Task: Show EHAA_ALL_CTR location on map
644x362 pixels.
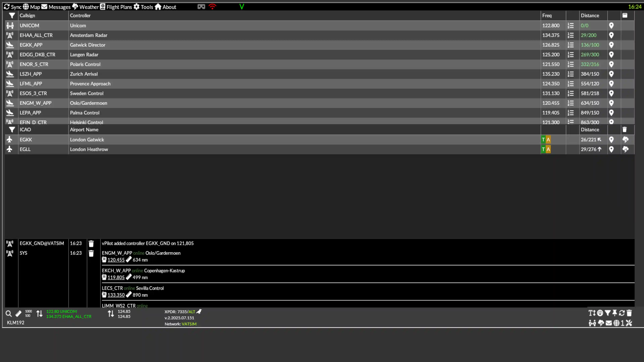Action: 611,35
